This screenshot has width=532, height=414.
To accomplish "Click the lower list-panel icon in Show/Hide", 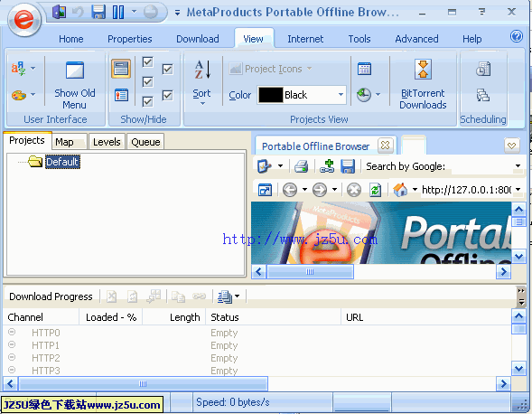I will (121, 95).
